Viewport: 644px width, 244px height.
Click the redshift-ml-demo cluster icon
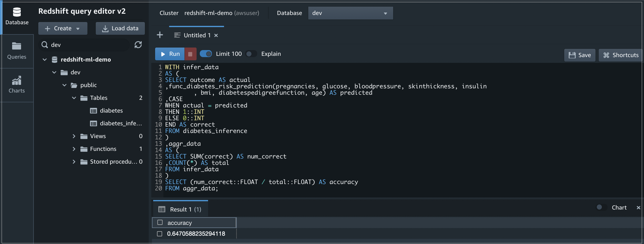pos(55,60)
